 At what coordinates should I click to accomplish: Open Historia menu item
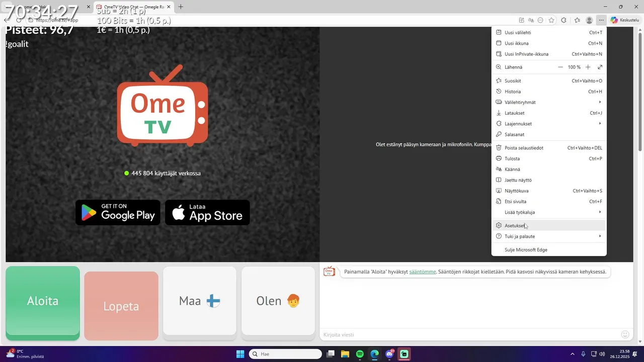549,92
